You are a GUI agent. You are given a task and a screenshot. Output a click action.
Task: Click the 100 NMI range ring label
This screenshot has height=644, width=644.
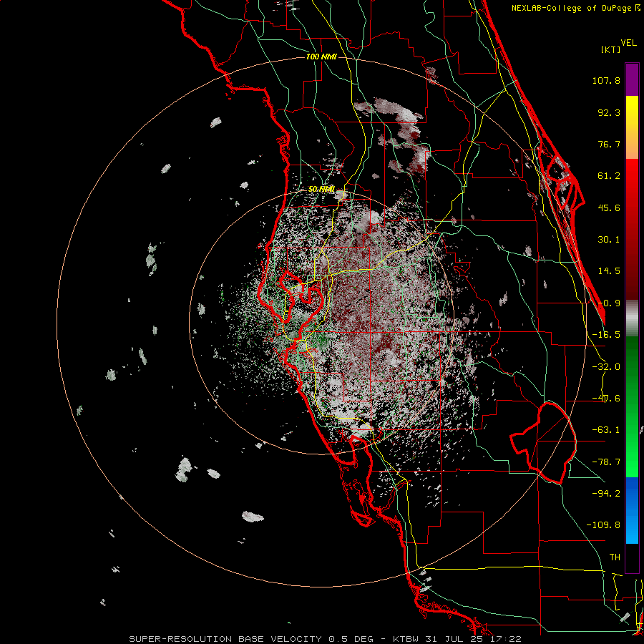pos(321,57)
